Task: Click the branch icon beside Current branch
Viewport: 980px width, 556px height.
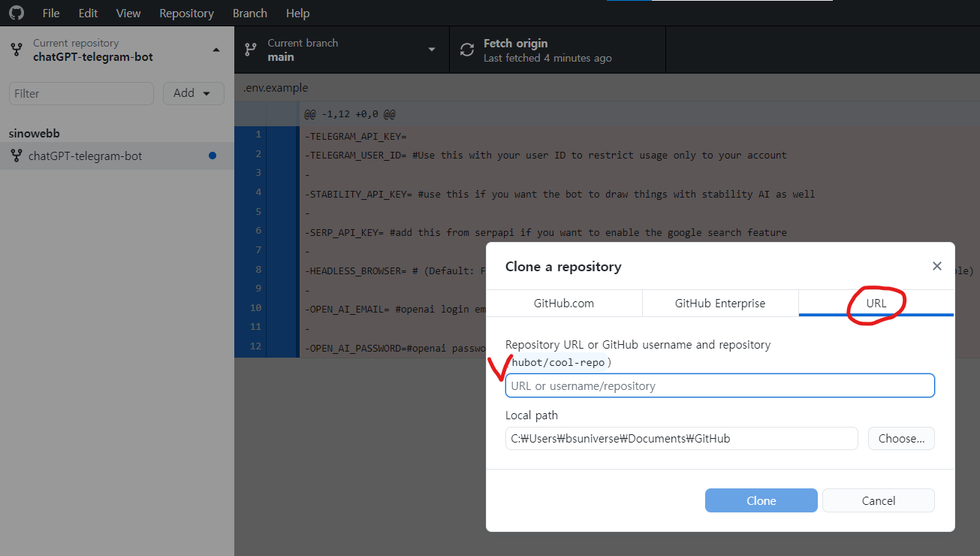Action: pyautogui.click(x=251, y=50)
